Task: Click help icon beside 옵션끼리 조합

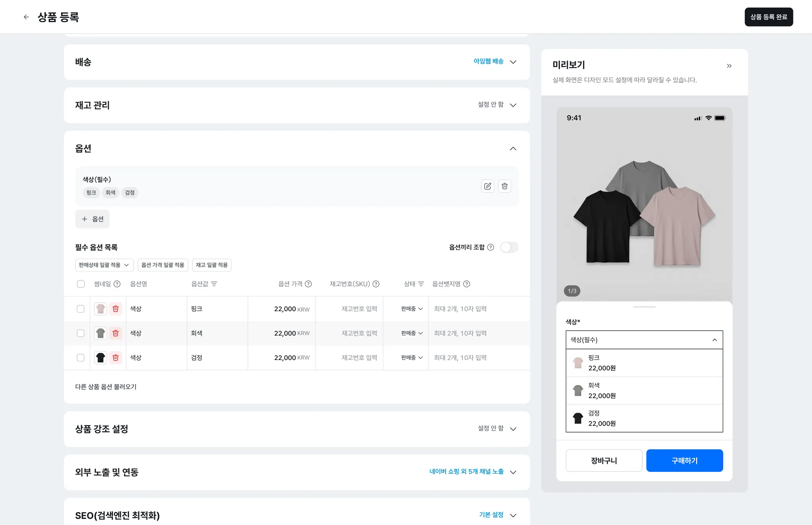Action: pyautogui.click(x=490, y=247)
